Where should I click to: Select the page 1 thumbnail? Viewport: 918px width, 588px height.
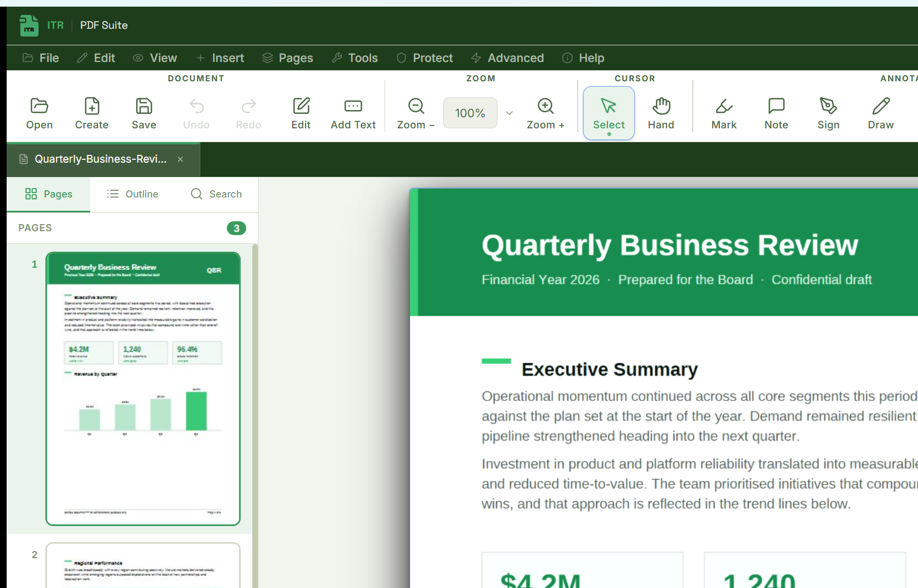click(x=143, y=389)
